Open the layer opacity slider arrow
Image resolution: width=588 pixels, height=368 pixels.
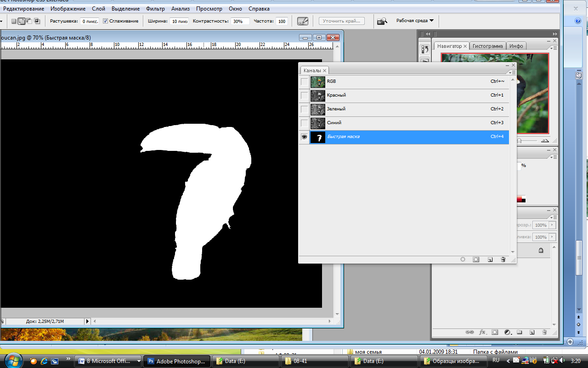coord(552,225)
